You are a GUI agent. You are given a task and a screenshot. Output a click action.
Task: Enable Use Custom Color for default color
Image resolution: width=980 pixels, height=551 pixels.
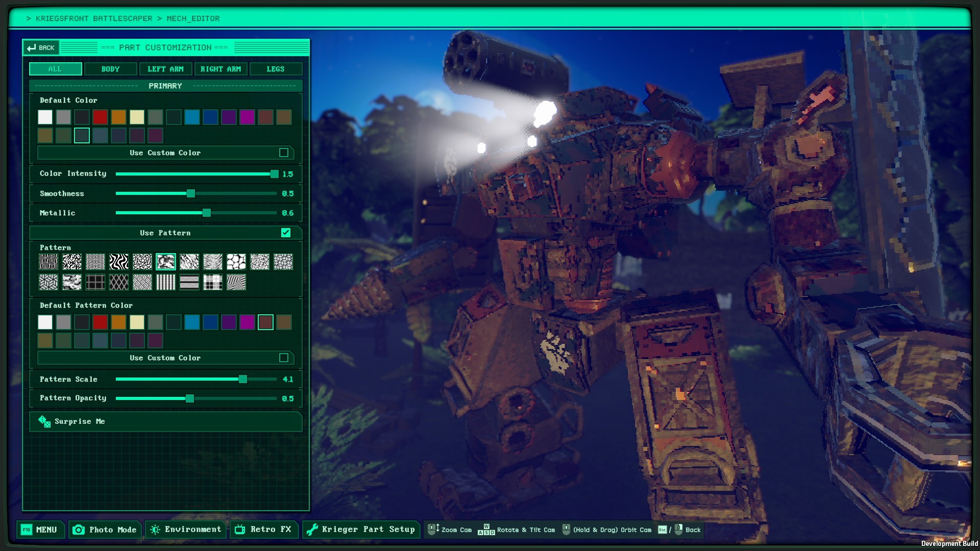284,153
